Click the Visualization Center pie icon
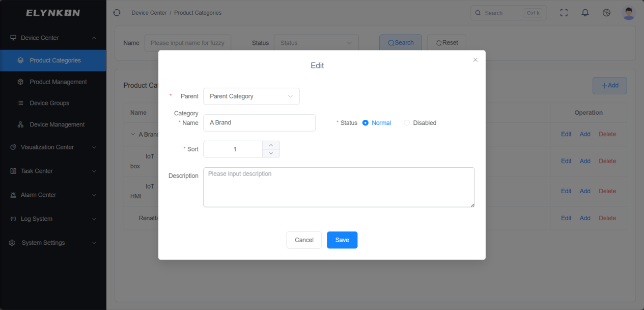This screenshot has width=644, height=310. [13, 147]
